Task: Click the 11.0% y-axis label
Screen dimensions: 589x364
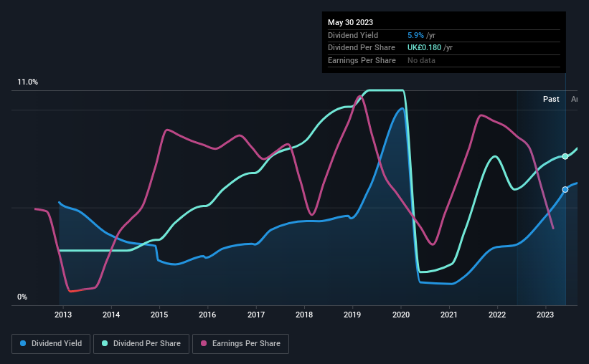Action: (27, 82)
